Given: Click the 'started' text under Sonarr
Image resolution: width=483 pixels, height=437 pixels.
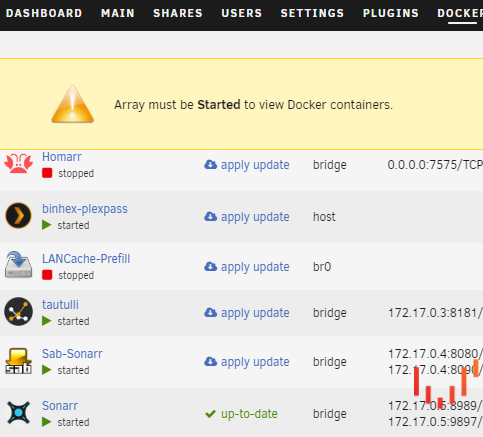Looking at the screenshot, I should [73, 422].
